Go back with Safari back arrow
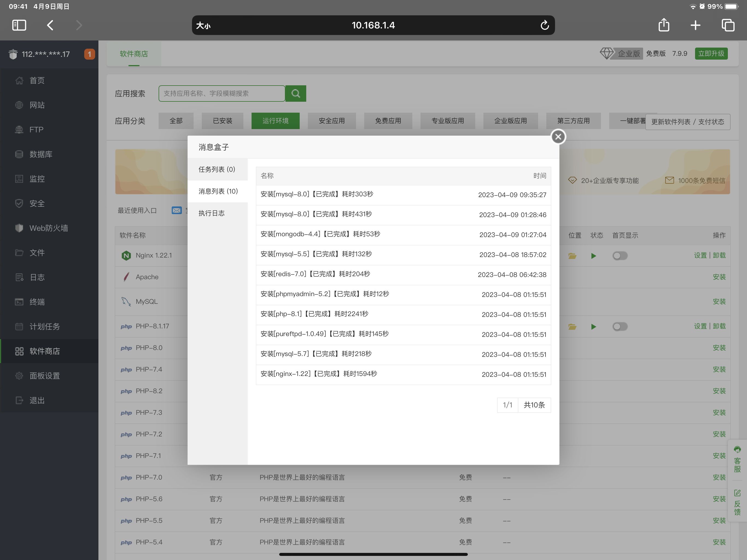Viewport: 747px width, 560px height. 50,25
